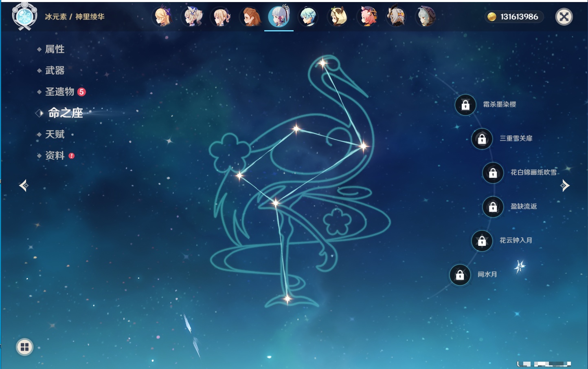
Task: Select Barbara's avatar with white hat
Action: click(192, 17)
